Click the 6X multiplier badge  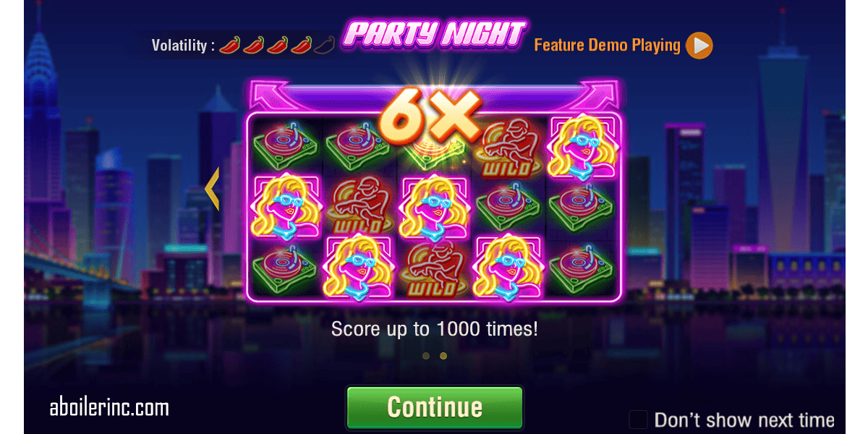[x=430, y=116]
